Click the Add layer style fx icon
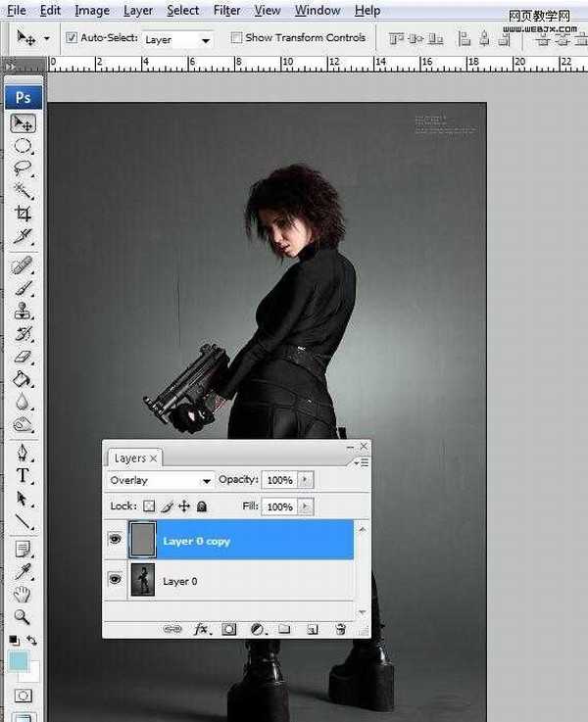Viewport: 588px width, 722px height. pyautogui.click(x=202, y=629)
